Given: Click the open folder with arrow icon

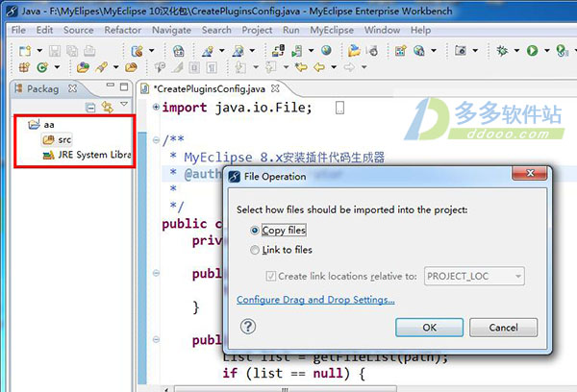Looking at the screenshot, I should pos(354,50).
